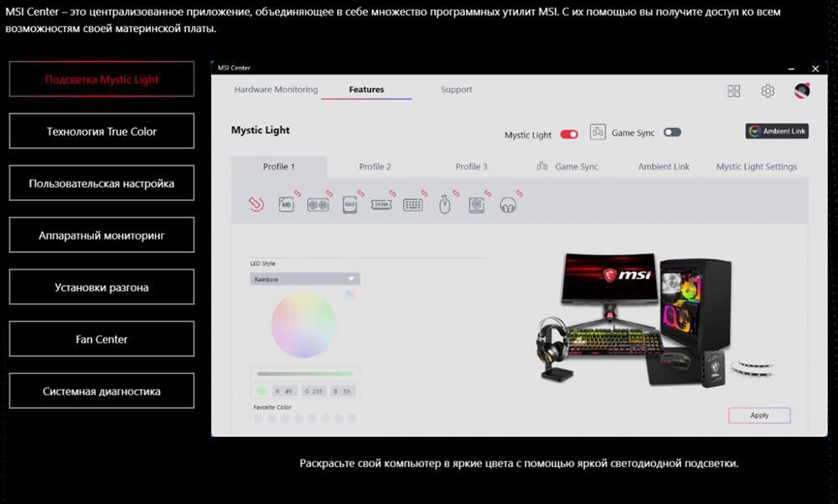Select the SSD device icon
The height and width of the screenshot is (504, 838).
click(349, 204)
